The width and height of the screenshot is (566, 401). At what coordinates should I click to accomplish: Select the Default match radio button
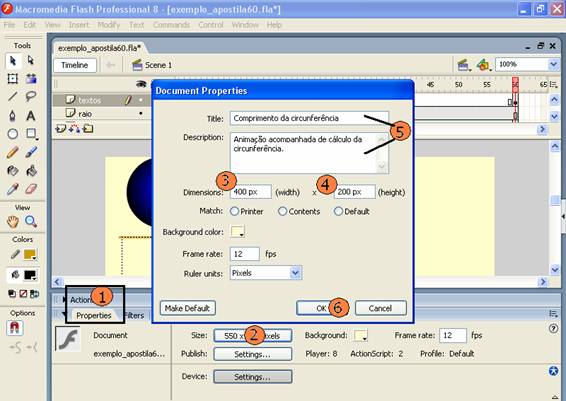point(338,211)
